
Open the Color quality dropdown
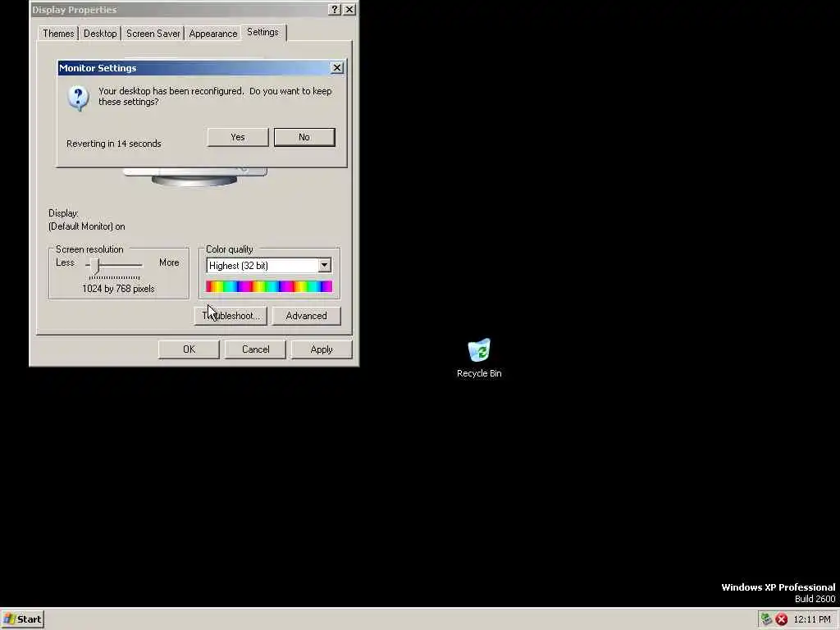(324, 266)
